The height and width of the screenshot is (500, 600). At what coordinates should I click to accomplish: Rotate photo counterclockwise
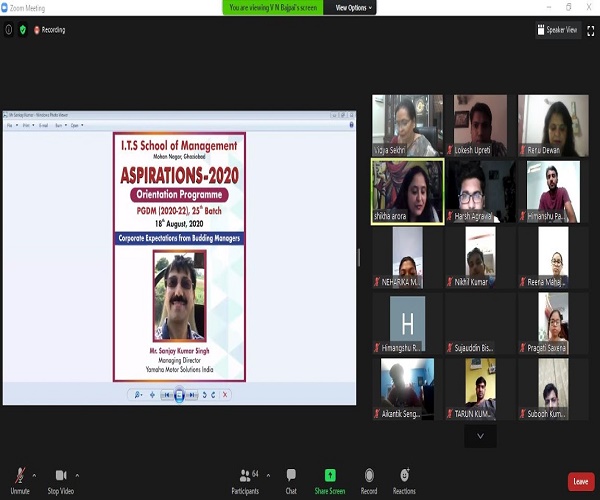click(205, 395)
